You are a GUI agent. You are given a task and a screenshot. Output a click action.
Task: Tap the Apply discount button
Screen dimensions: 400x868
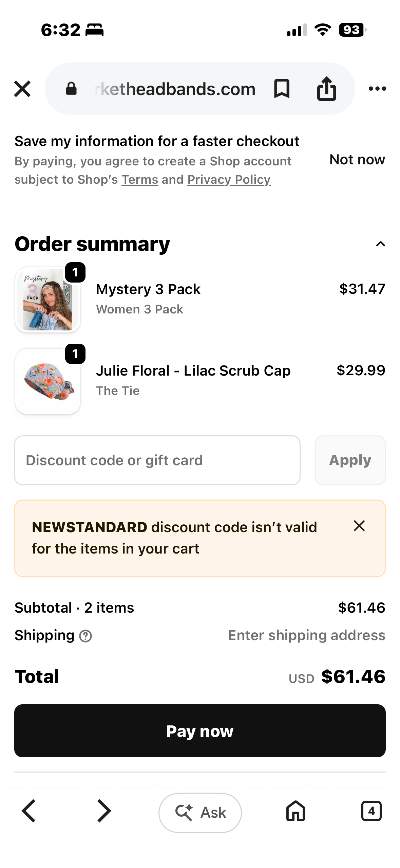pyautogui.click(x=350, y=460)
